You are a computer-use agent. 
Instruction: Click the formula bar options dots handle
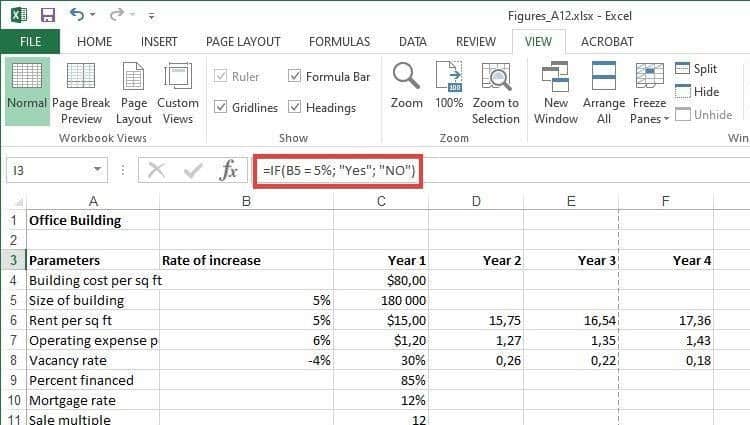(x=123, y=170)
